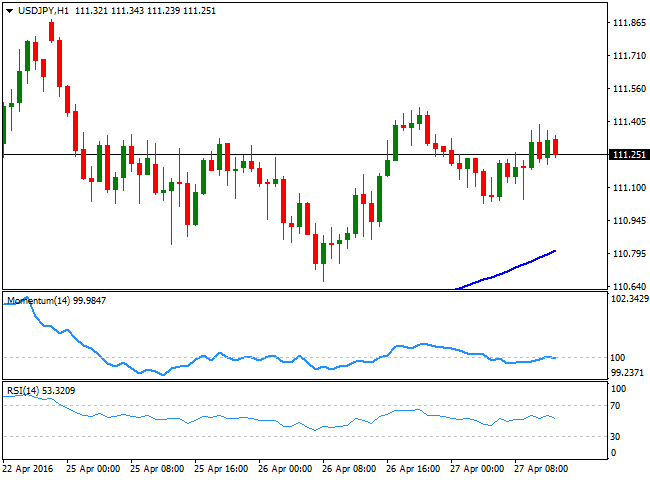Click the 110.640 price axis label
650x480 pixels.
click(629, 286)
